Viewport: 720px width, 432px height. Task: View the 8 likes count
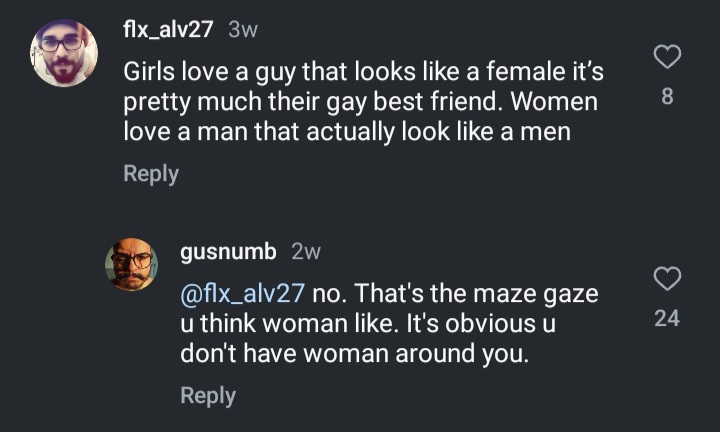coord(668,97)
